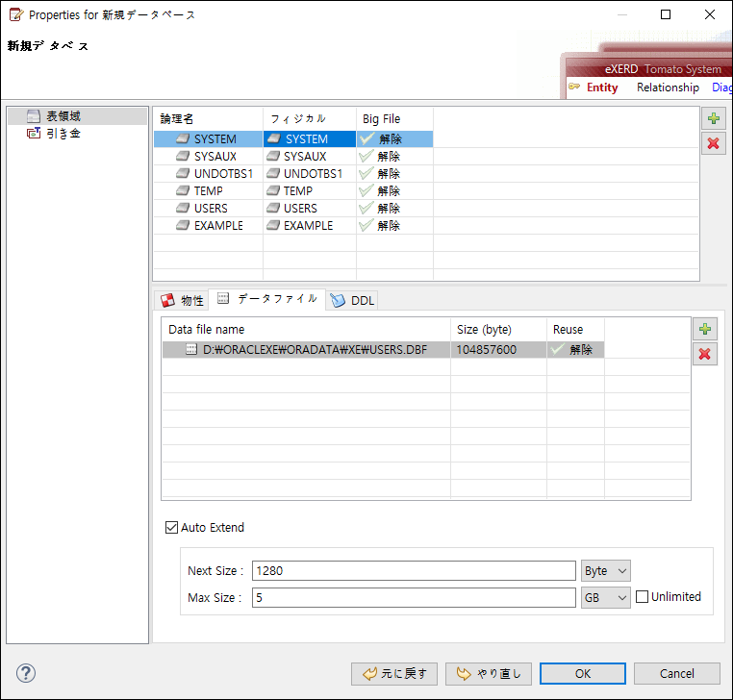This screenshot has height=700, width=733.
Task: Click the Properties dialog title icon
Action: [x=16, y=15]
